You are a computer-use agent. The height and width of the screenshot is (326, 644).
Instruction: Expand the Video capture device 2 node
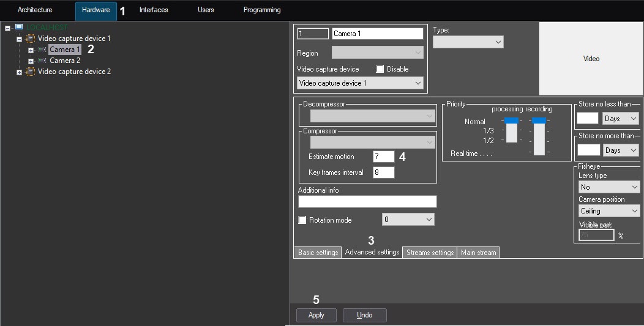tap(19, 72)
